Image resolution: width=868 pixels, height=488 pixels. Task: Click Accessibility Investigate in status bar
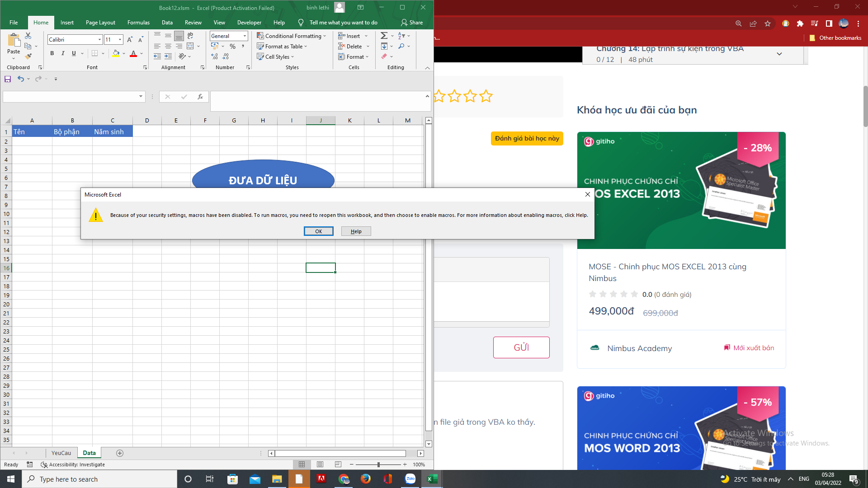(73, 465)
